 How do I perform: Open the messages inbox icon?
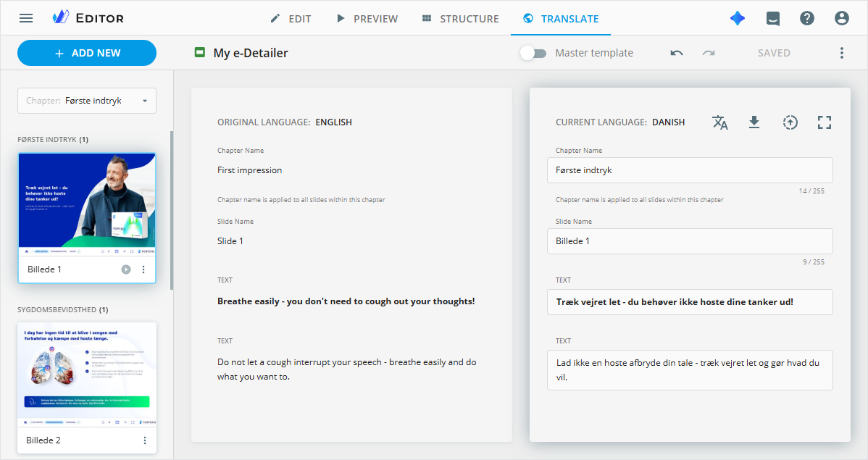773,19
